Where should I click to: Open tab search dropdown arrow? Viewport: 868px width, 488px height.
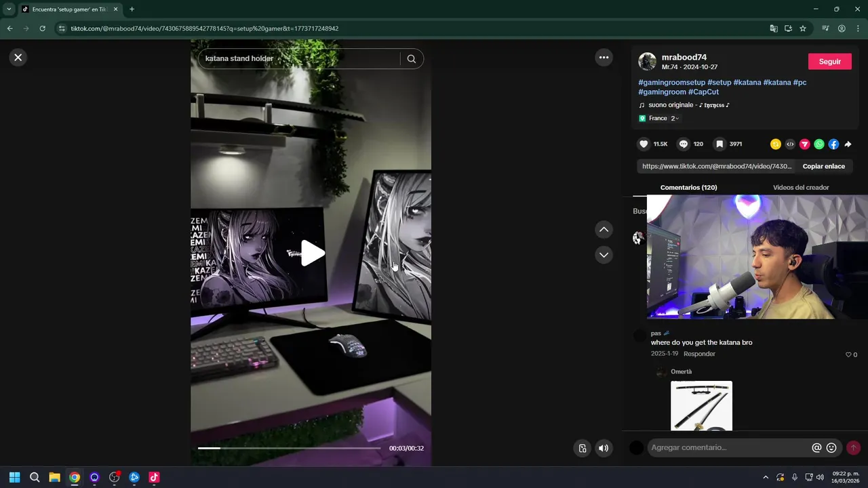click(9, 9)
